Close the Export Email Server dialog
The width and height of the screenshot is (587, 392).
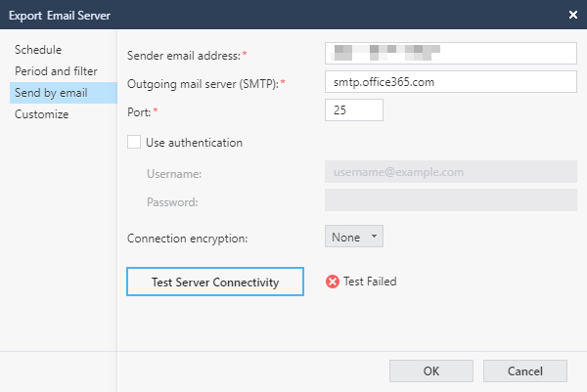(572, 14)
